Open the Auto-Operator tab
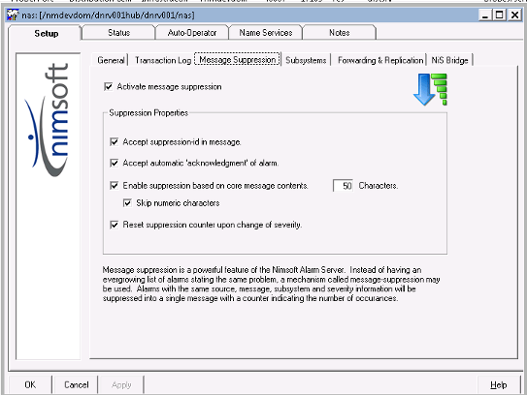527x395 pixels. click(x=192, y=33)
